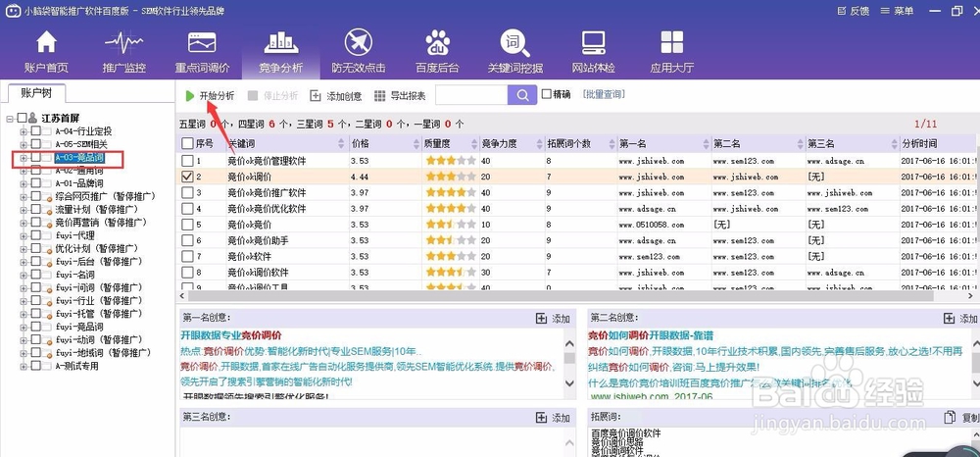The image size is (980, 457).
Task: Click the 反馈 feedback icon
Action: click(841, 11)
